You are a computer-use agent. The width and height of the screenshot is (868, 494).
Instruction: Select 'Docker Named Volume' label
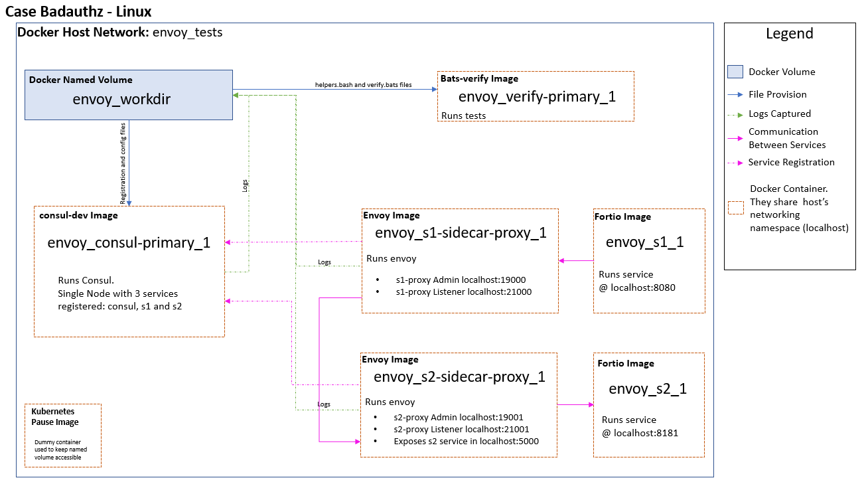[81, 80]
